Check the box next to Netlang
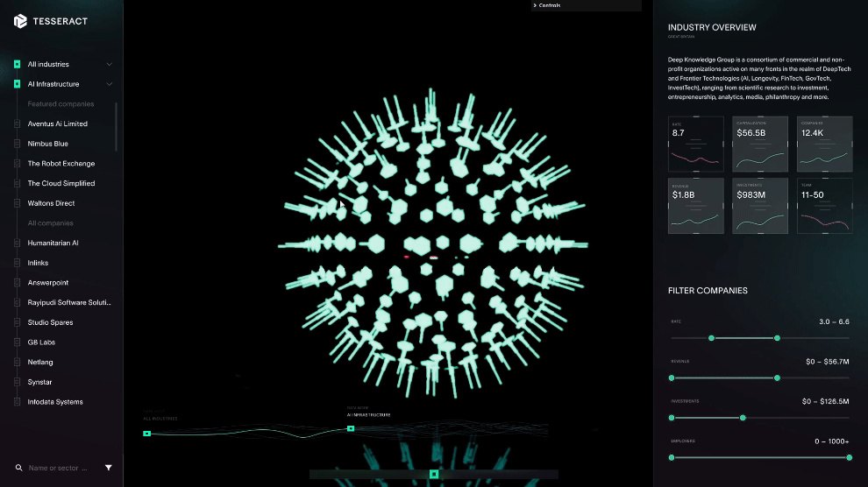 tap(18, 363)
